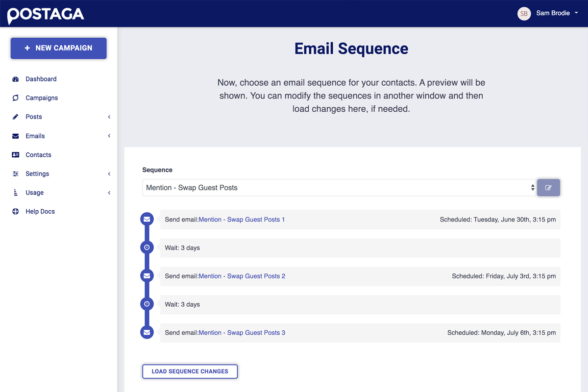
Task: Expand the Posts submenu chevron
Action: pyautogui.click(x=109, y=117)
